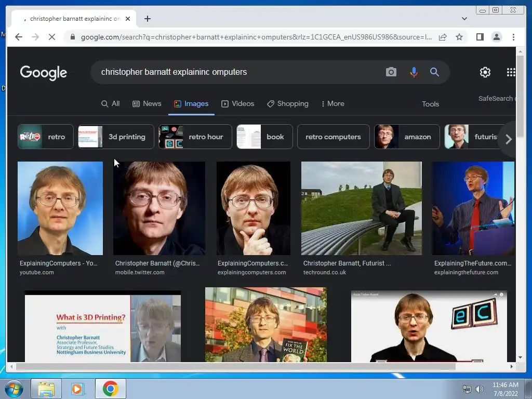Filter images by retro chip
The image size is (532, 399).
point(46,137)
